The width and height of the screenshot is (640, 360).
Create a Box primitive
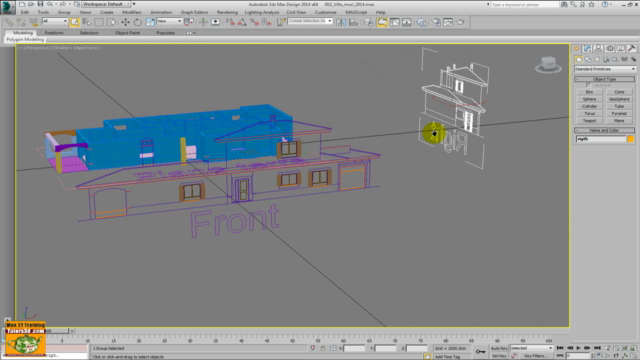point(589,92)
